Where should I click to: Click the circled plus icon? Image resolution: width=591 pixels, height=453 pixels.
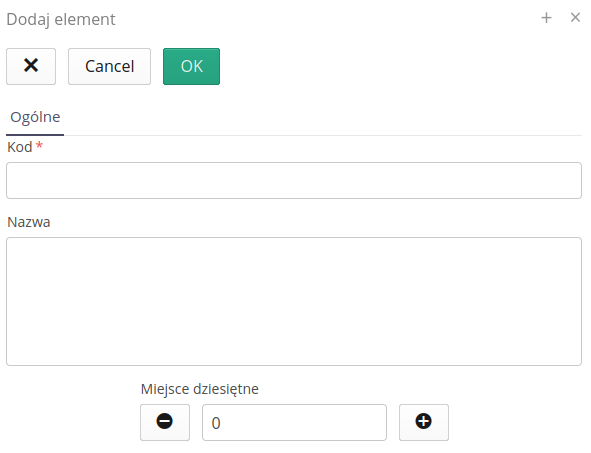424,421
